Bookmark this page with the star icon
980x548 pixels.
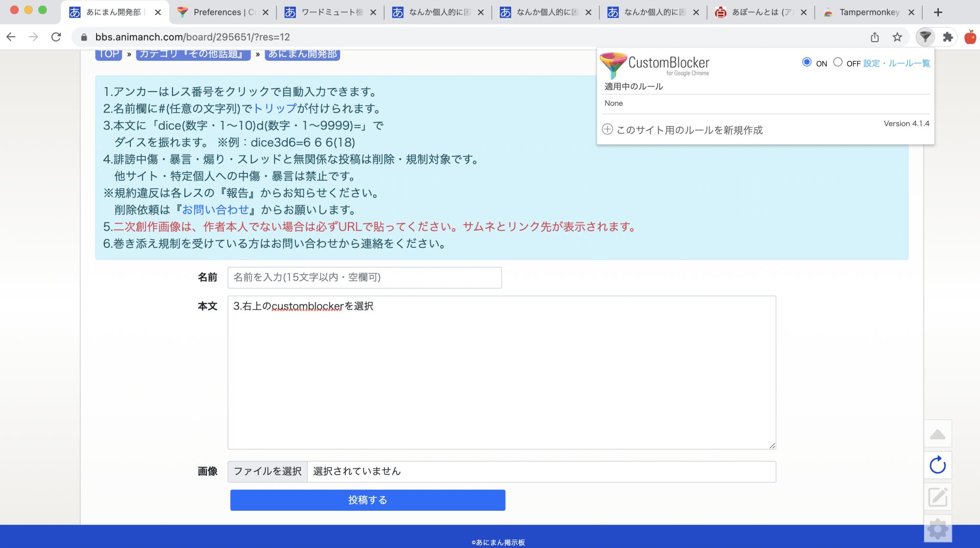pos(897,37)
